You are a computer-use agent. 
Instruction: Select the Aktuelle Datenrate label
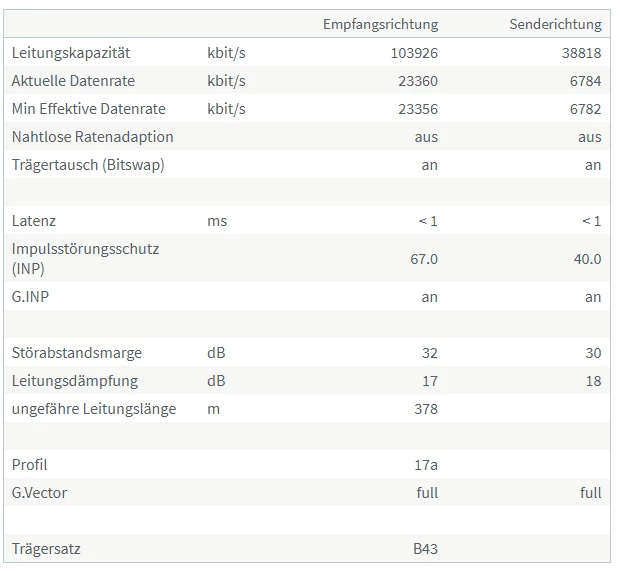pos(73,81)
